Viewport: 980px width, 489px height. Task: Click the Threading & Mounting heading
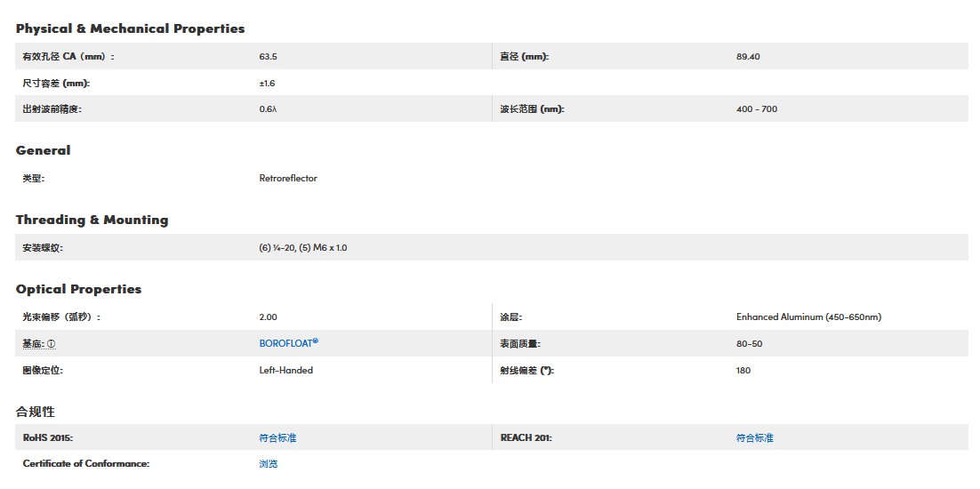pos(92,220)
